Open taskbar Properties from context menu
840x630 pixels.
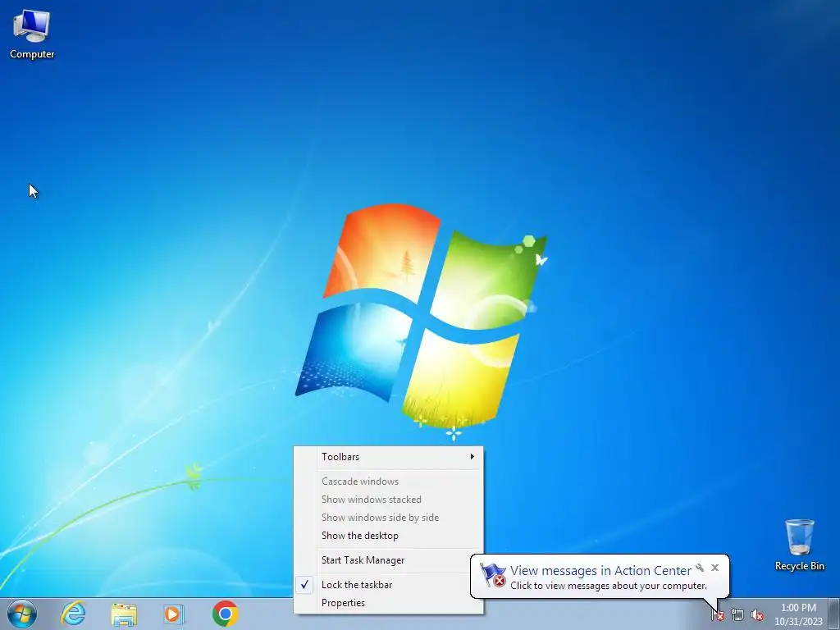point(389,603)
